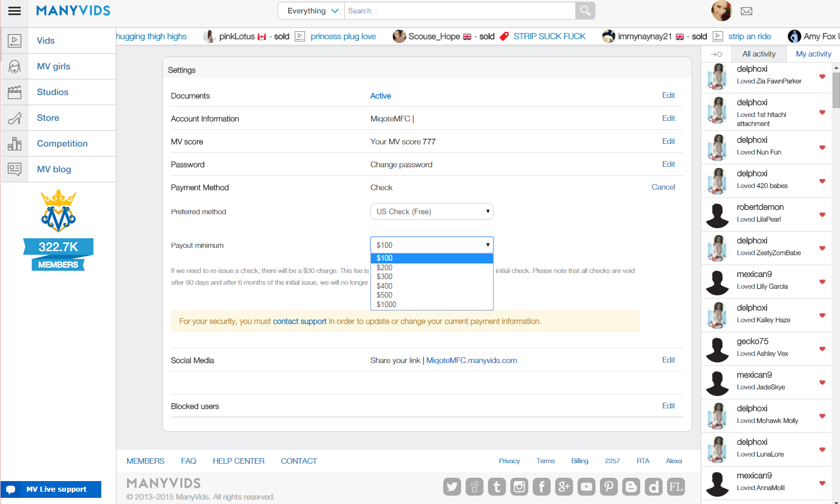Click Edit next to Password
840x504 pixels.
(x=668, y=164)
